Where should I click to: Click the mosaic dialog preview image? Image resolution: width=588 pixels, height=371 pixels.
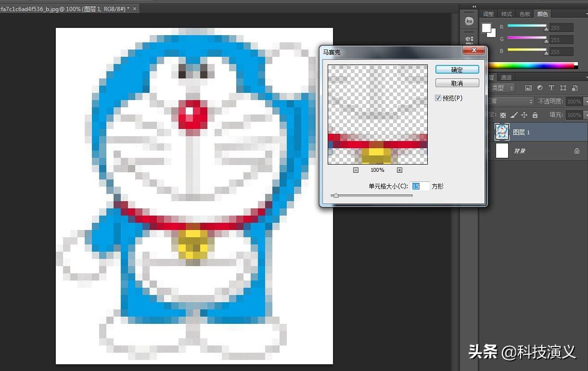click(x=378, y=115)
